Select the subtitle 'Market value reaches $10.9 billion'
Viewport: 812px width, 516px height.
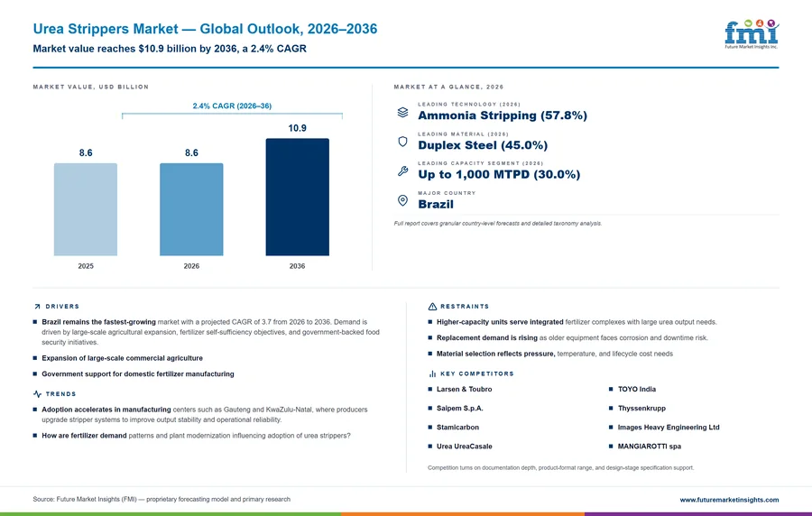pyautogui.click(x=170, y=49)
